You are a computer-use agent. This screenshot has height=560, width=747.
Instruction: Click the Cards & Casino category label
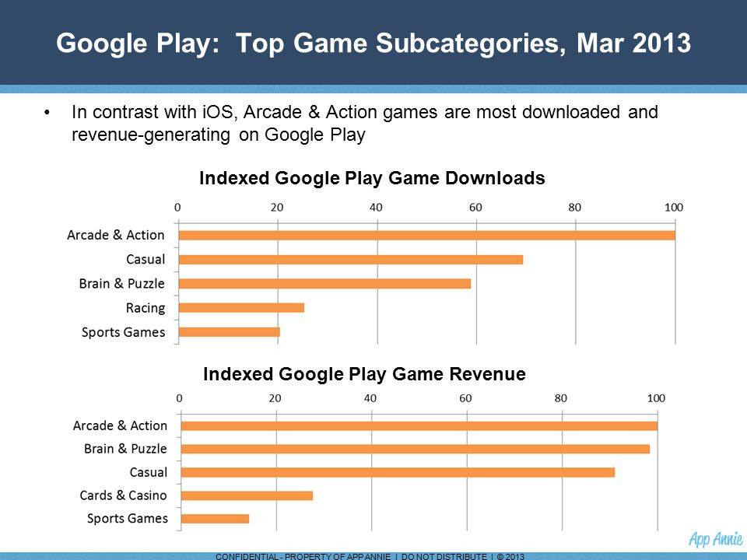click(124, 495)
